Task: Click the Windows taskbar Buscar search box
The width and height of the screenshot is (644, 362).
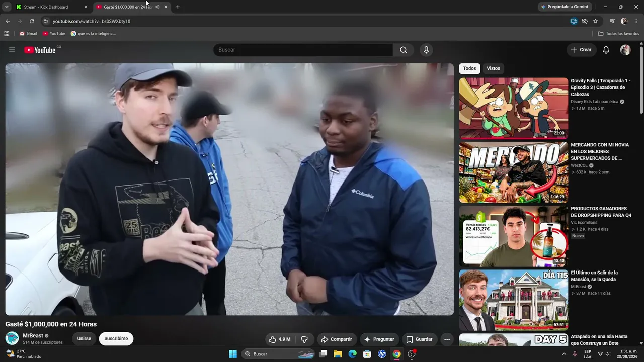Action: tap(278, 354)
